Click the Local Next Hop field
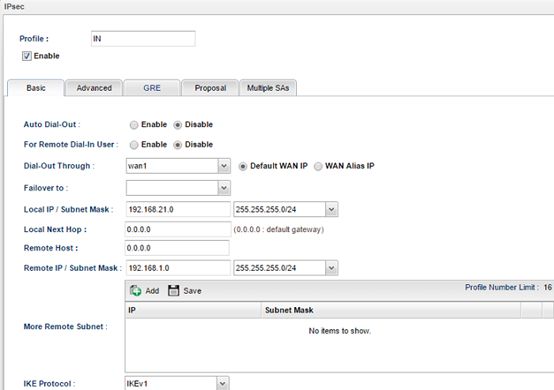Image resolution: width=554 pixels, height=390 pixels. [x=178, y=229]
